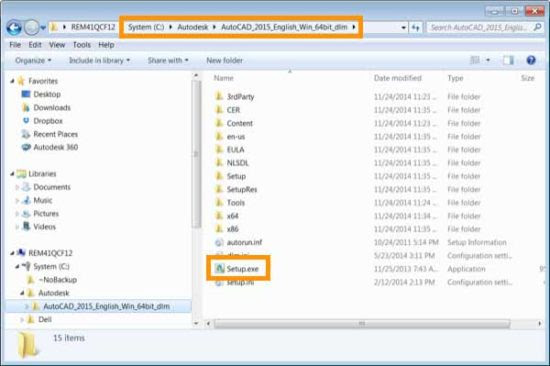Select Documents library
Screen dimensions: 550x366
pos(52,187)
